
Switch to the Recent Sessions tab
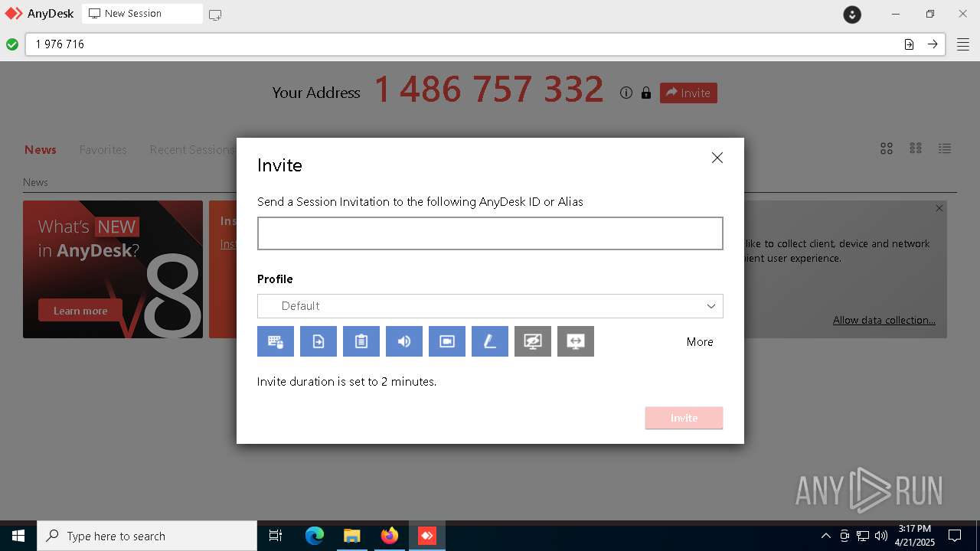pos(191,150)
